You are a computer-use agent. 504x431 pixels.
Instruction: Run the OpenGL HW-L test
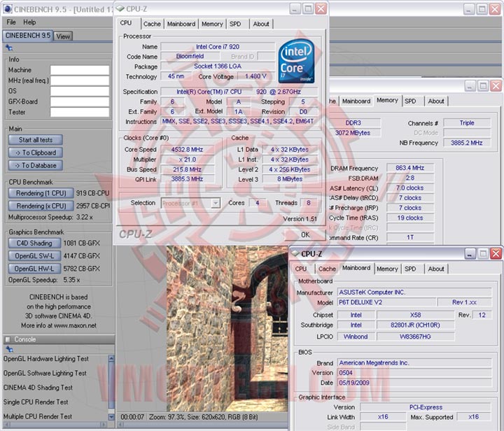click(x=34, y=269)
